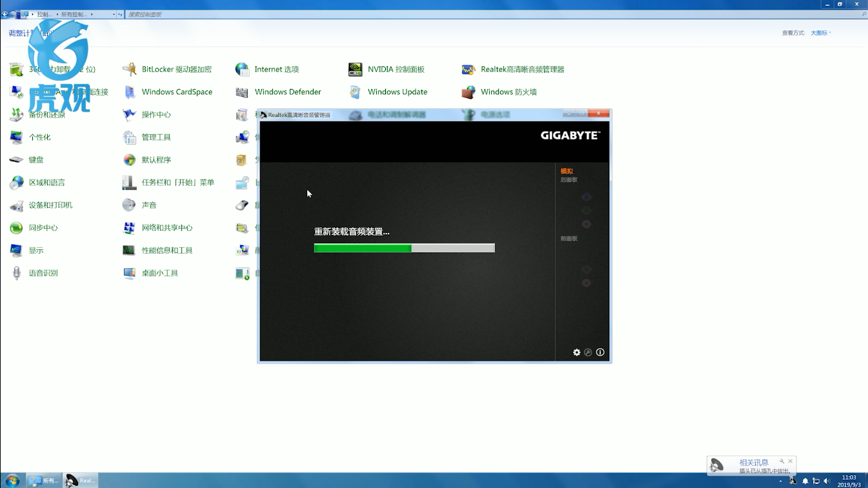Open 任务栏和「开始」菜单 item
868x488 pixels.
click(x=168, y=183)
